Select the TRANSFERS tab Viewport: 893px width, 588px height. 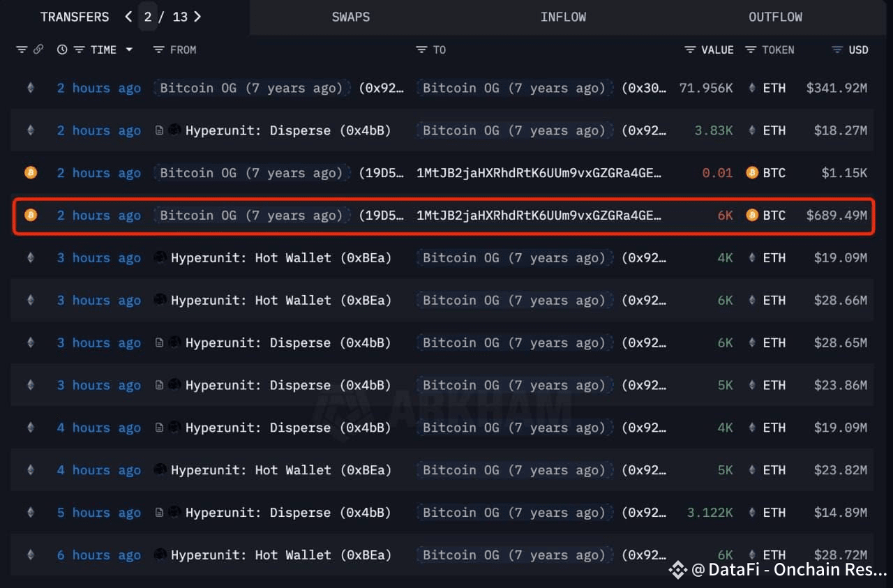75,17
